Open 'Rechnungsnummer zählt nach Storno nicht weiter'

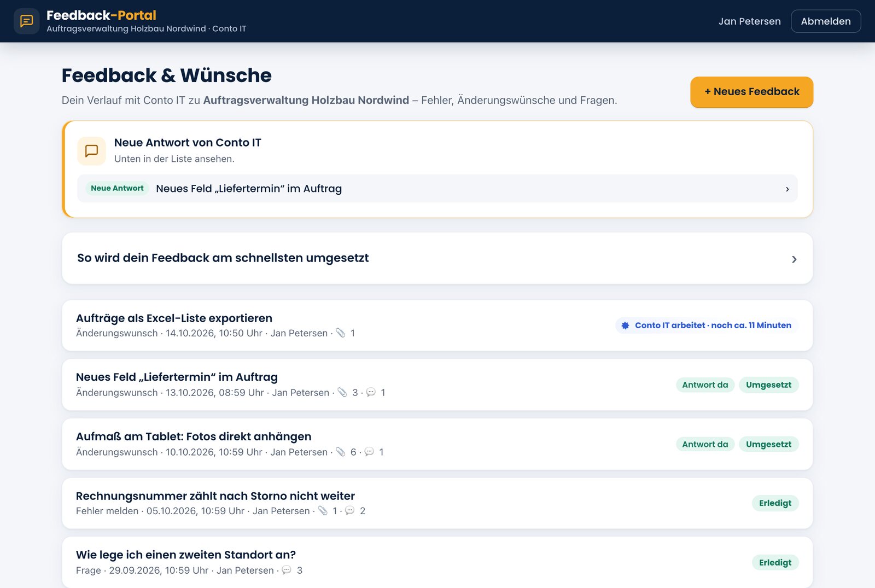pyautogui.click(x=437, y=503)
